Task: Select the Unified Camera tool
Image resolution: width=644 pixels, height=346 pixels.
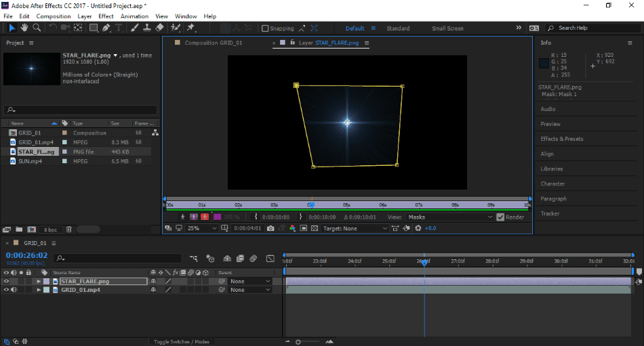Action: pyautogui.click(x=65, y=28)
